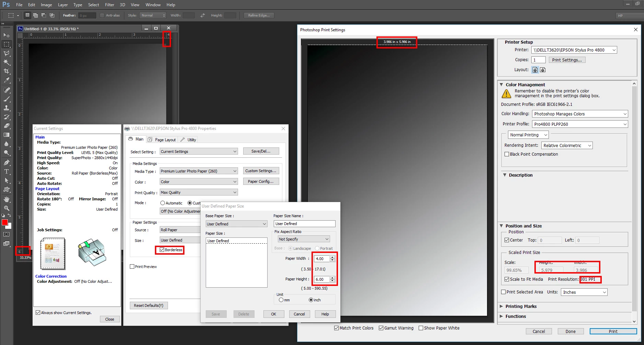This screenshot has height=345, width=644.
Task: Select the Pen tool
Action: (7, 163)
